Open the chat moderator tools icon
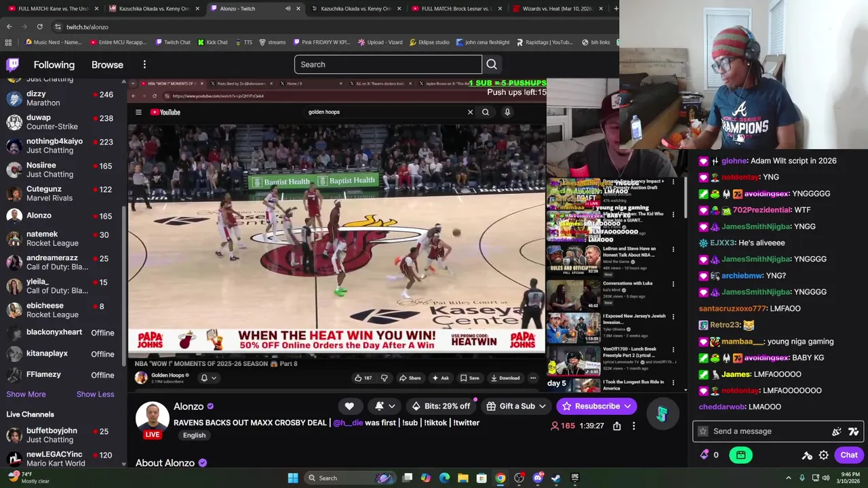The width and height of the screenshot is (868, 488). click(x=807, y=455)
